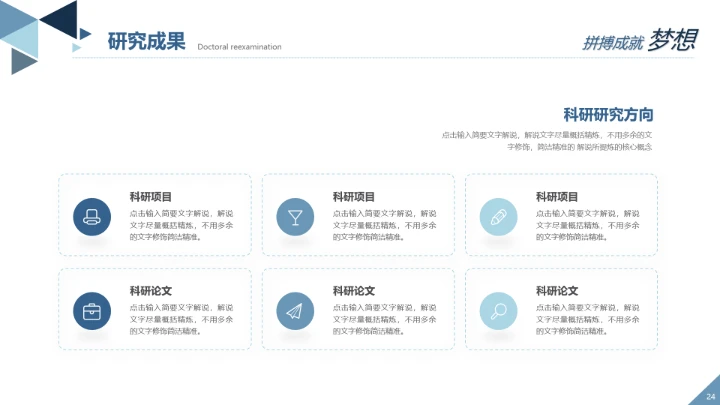Viewport: 720px width, 405px height.
Task: Select the 科研研究方向 heading
Action: 608,115
